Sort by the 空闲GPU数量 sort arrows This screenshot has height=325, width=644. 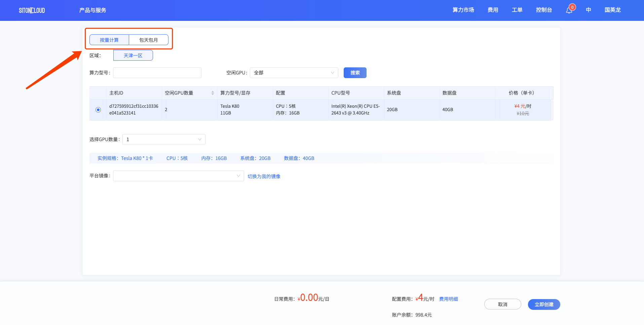[213, 93]
